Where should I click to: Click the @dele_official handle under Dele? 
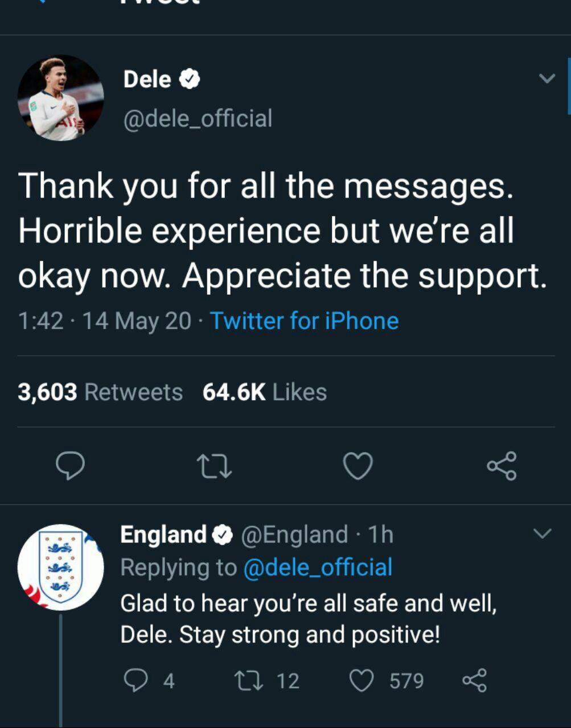point(198,118)
